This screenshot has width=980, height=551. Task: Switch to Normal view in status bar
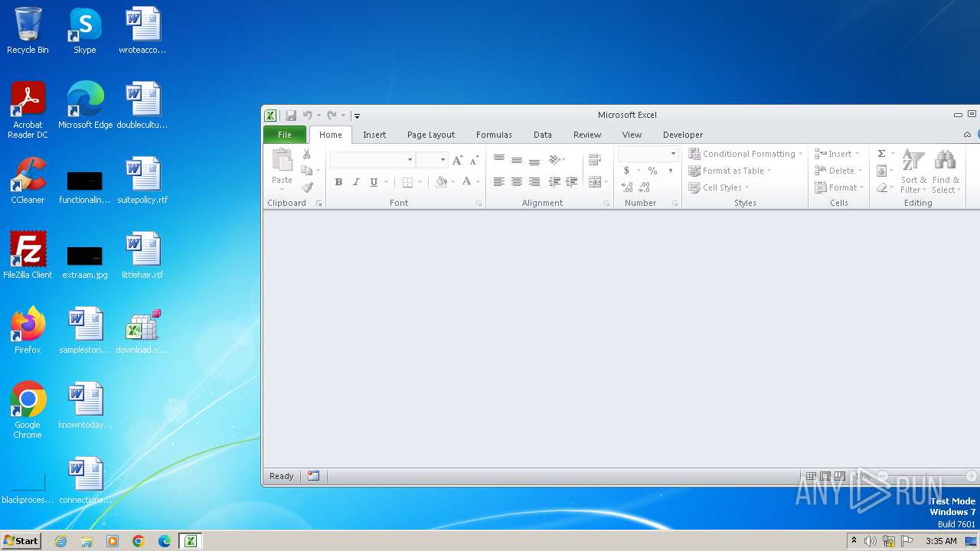[x=812, y=476]
